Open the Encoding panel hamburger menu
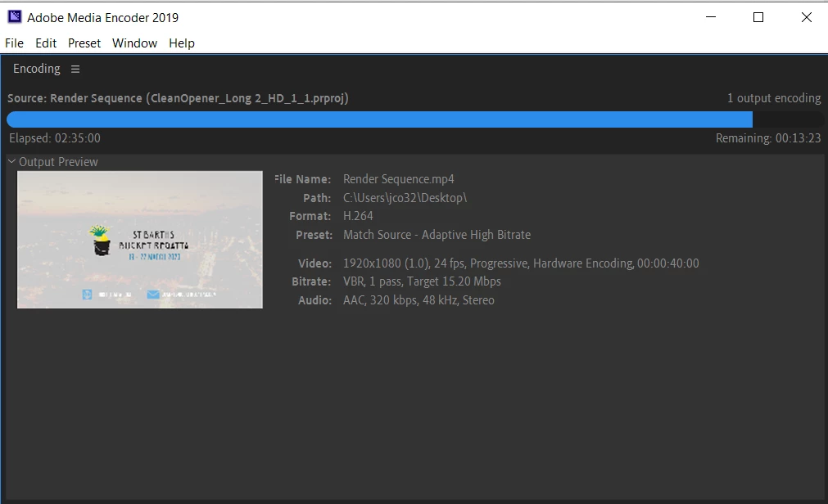The width and height of the screenshot is (828, 504). click(x=75, y=69)
